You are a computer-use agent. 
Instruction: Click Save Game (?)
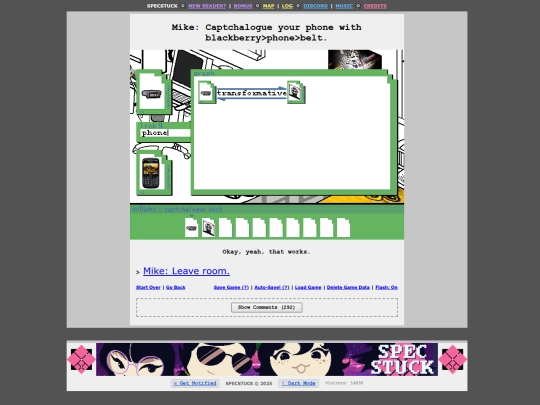(231, 287)
